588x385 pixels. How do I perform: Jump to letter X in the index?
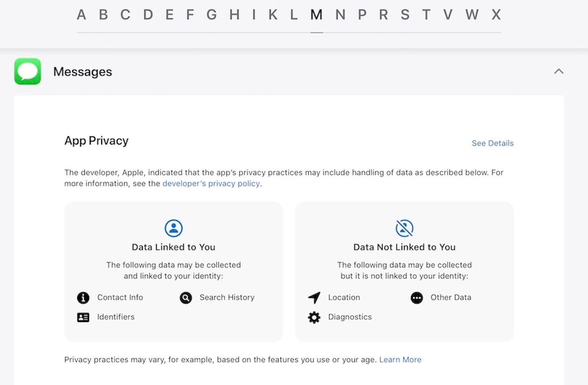click(496, 15)
